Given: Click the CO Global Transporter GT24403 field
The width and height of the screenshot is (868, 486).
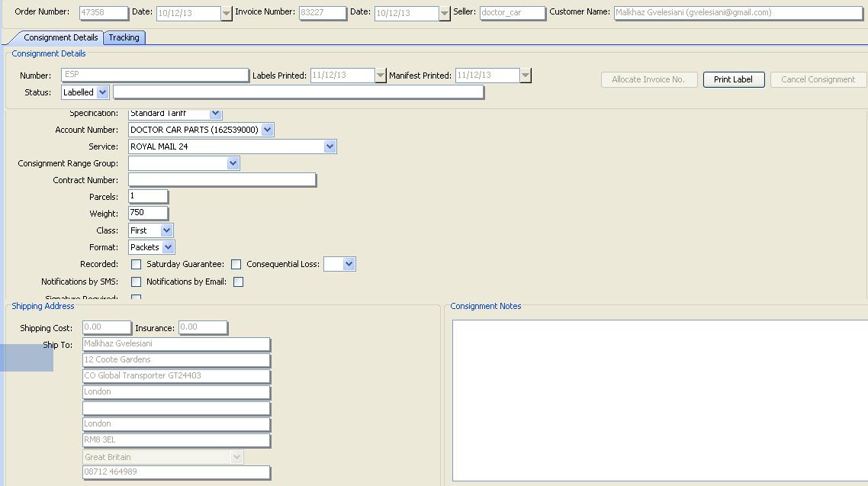Looking at the screenshot, I should tap(177, 376).
